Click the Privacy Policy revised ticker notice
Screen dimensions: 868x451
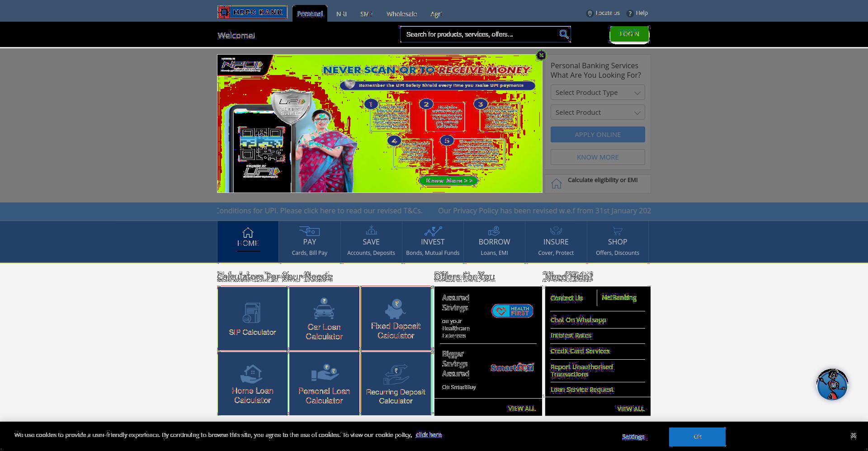(x=544, y=211)
